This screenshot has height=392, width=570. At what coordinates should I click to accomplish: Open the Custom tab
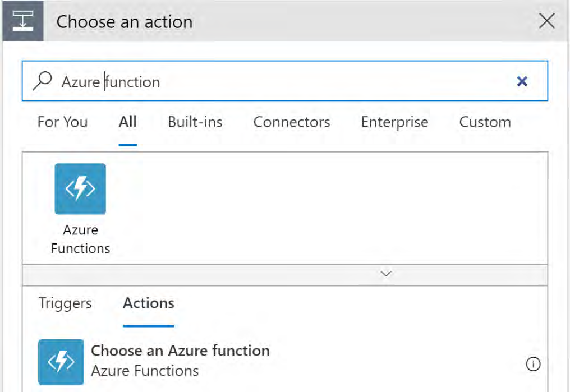pyautogui.click(x=485, y=122)
